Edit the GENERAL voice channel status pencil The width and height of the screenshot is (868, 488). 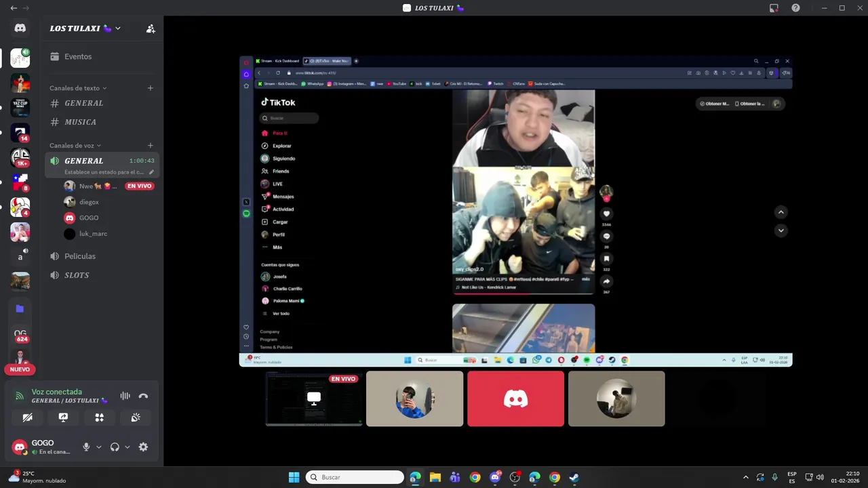(151, 172)
